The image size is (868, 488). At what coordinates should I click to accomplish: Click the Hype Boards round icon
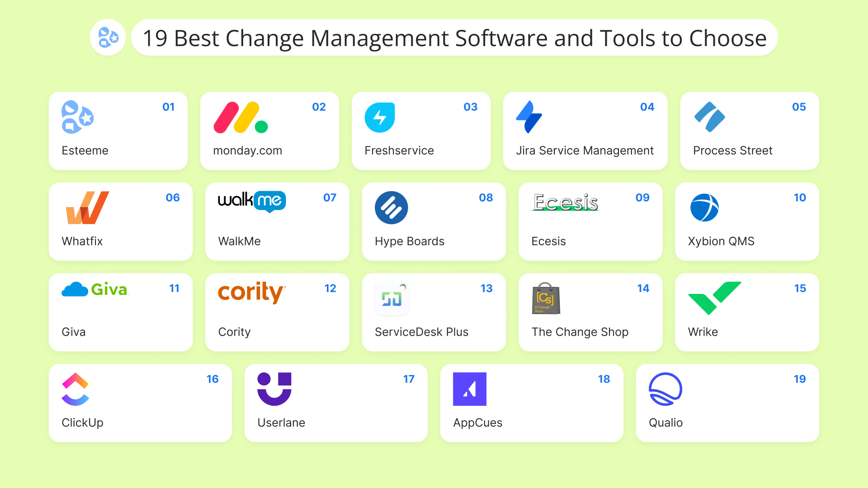click(391, 208)
